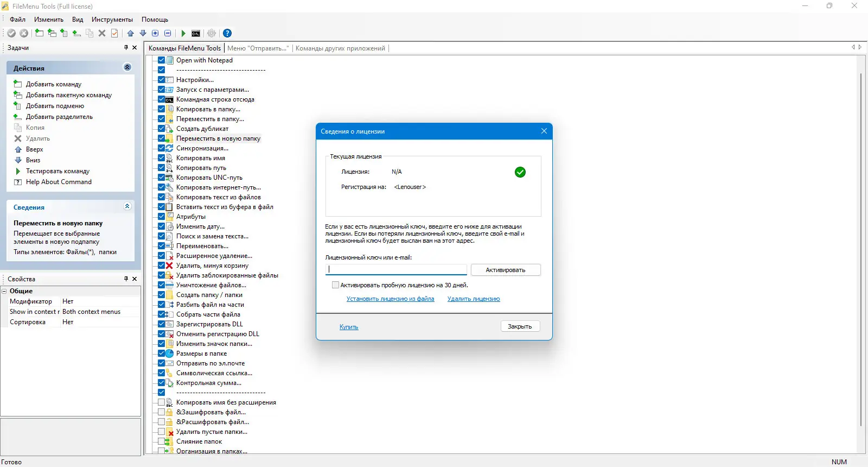This screenshot has width=868, height=467.
Task: Toggle the Атрибуты command checkbox
Action: point(161,217)
